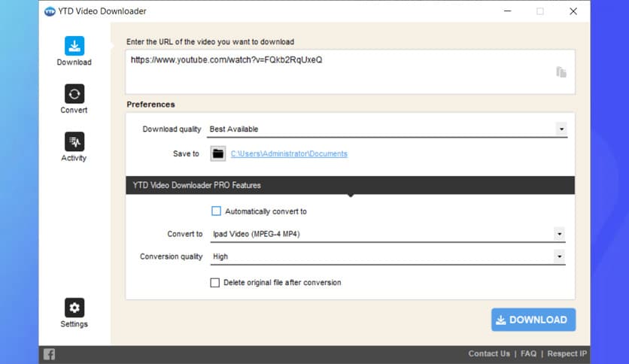Open the Documents save path link
Viewport: 629px width, 364px height.
(289, 153)
